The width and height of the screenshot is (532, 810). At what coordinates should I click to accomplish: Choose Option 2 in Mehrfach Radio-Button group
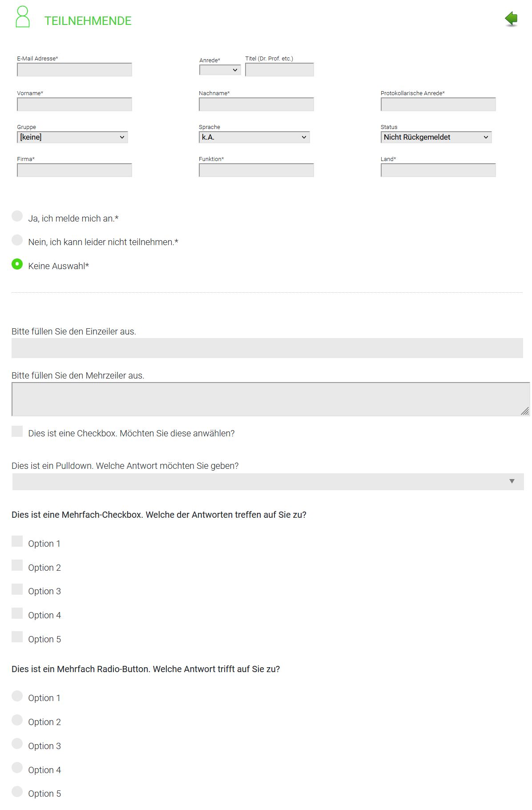(x=17, y=720)
